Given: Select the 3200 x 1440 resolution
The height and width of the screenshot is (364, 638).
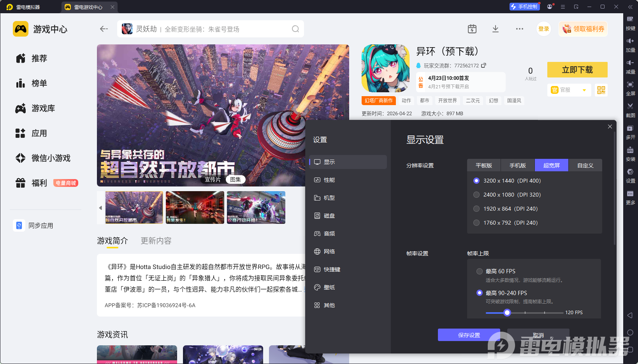Looking at the screenshot, I should tap(476, 181).
